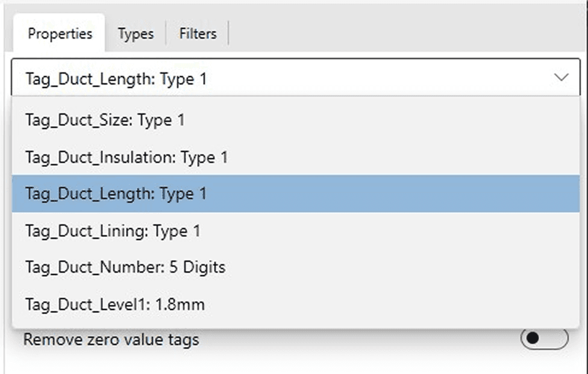Click the dropdown chevron arrow
This screenshot has height=374, width=588.
(561, 77)
